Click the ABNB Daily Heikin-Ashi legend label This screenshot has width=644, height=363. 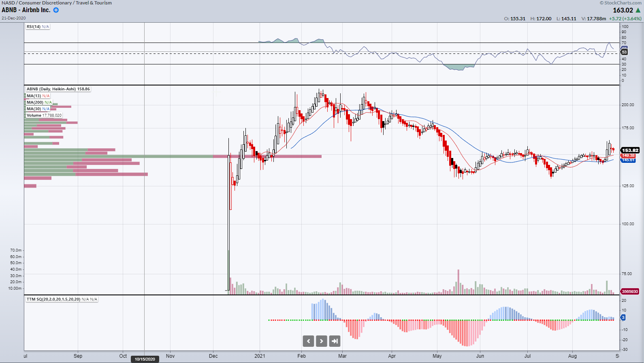pyautogui.click(x=58, y=89)
